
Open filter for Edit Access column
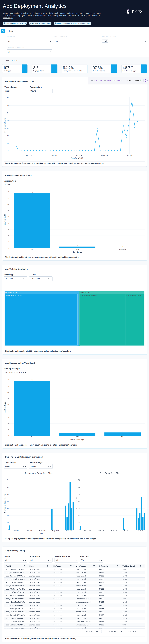click(71, 566)
